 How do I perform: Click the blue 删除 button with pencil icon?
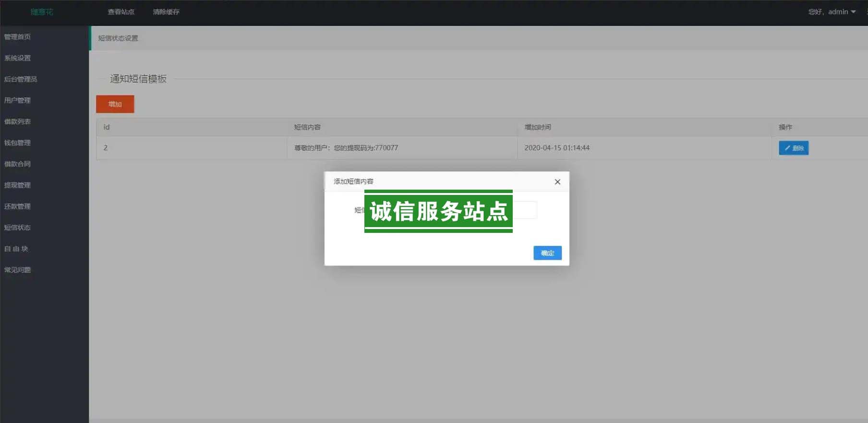pos(794,148)
